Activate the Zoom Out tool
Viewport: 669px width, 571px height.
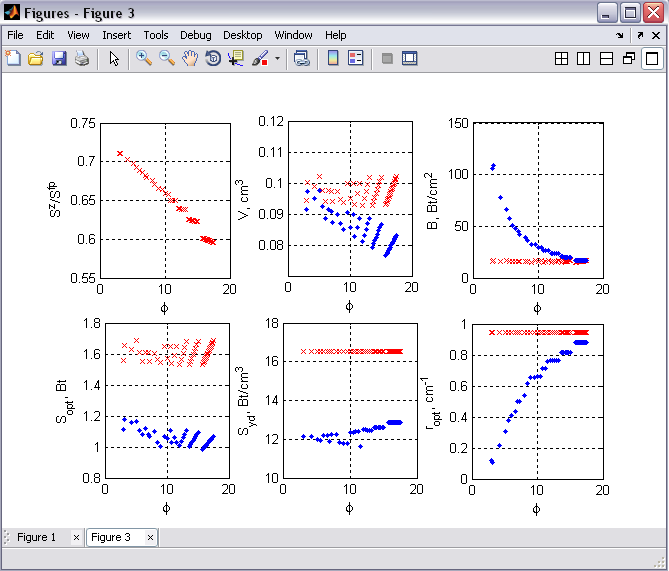pyautogui.click(x=167, y=58)
